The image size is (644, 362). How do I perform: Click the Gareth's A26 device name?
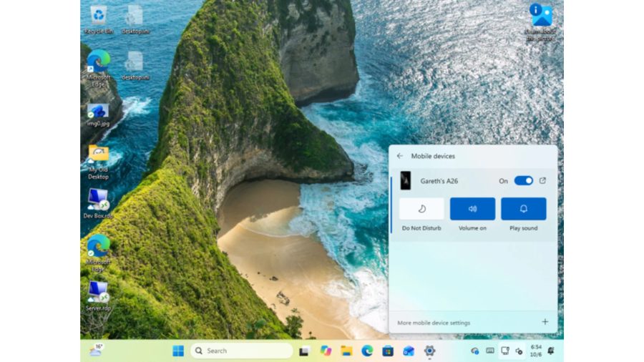(x=439, y=181)
